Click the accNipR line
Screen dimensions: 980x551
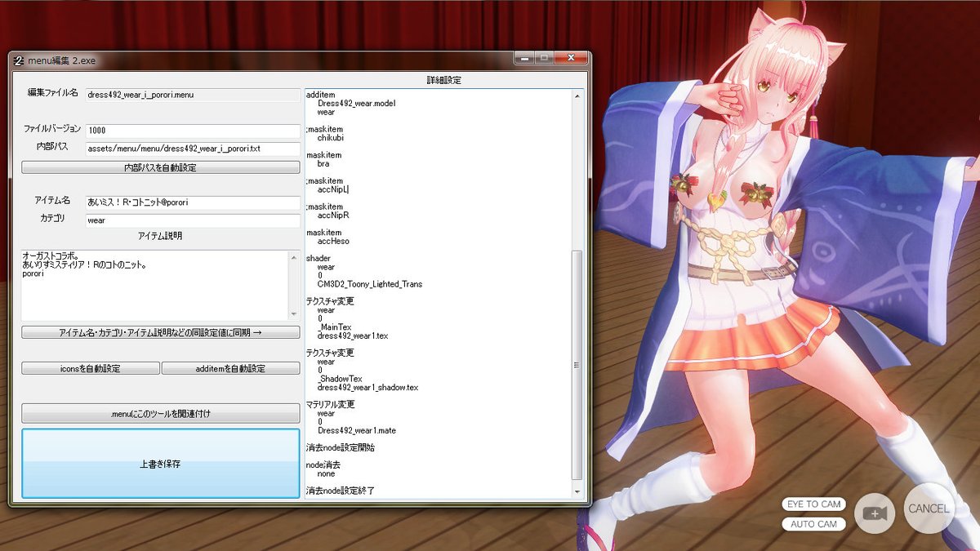click(x=333, y=216)
